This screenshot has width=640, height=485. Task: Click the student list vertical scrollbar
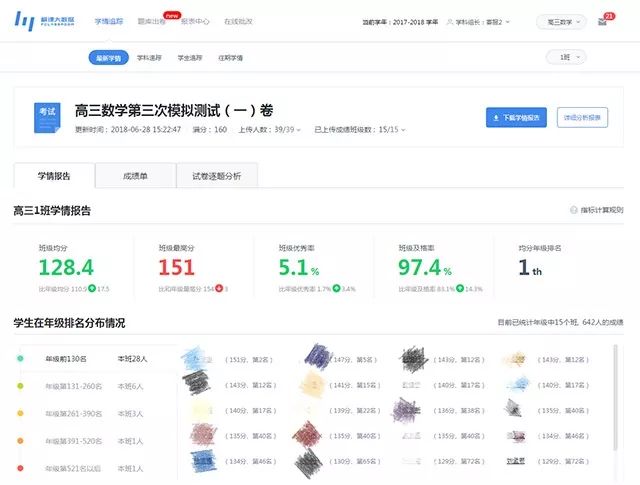(616, 398)
